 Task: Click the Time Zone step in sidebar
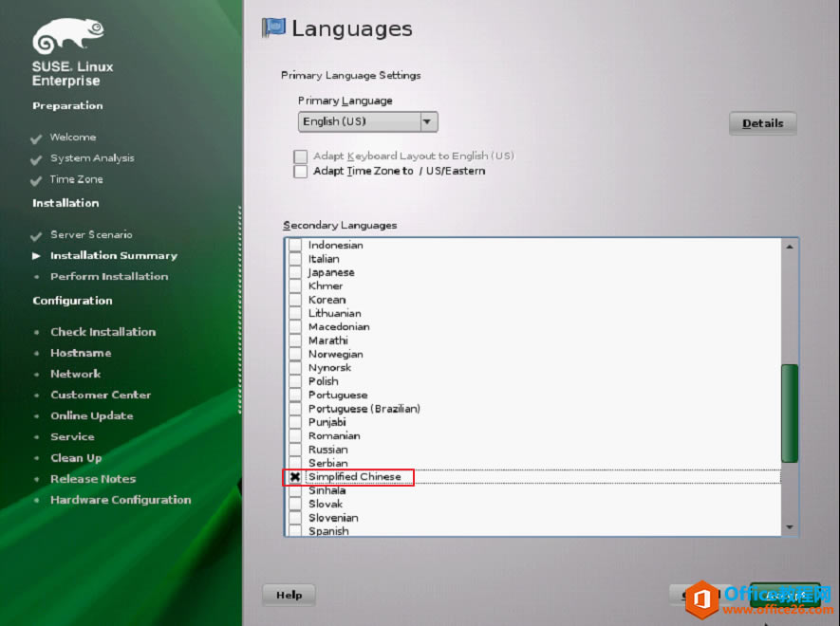coord(77,179)
